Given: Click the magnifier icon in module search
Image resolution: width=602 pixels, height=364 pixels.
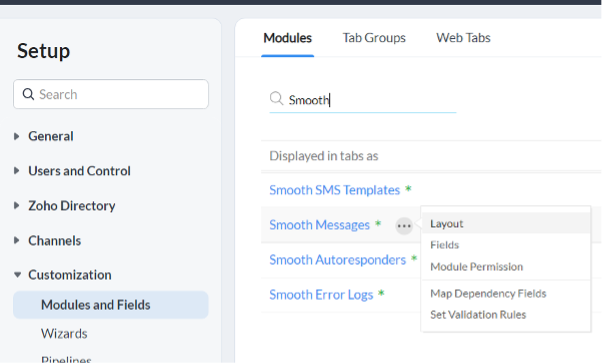Looking at the screenshot, I should pyautogui.click(x=276, y=98).
